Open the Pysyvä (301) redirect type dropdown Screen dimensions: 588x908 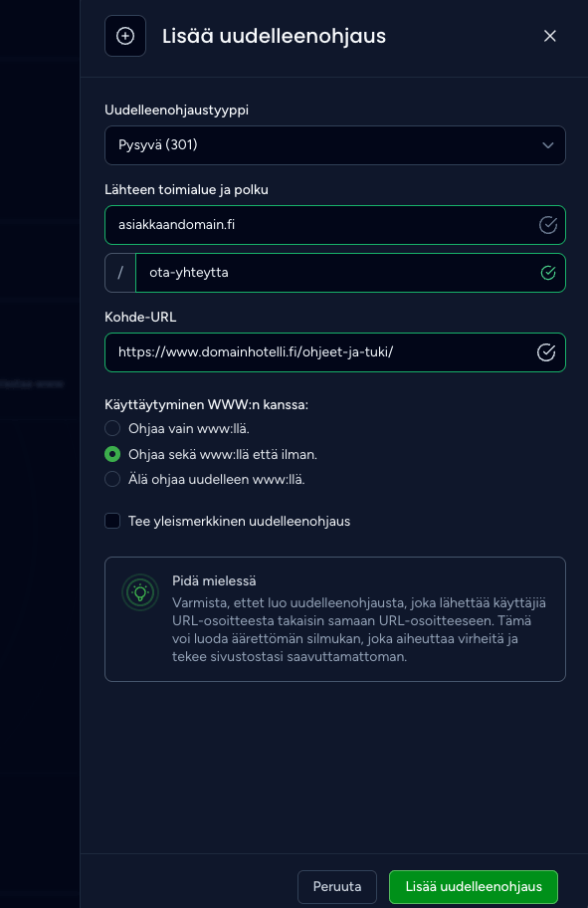point(335,145)
